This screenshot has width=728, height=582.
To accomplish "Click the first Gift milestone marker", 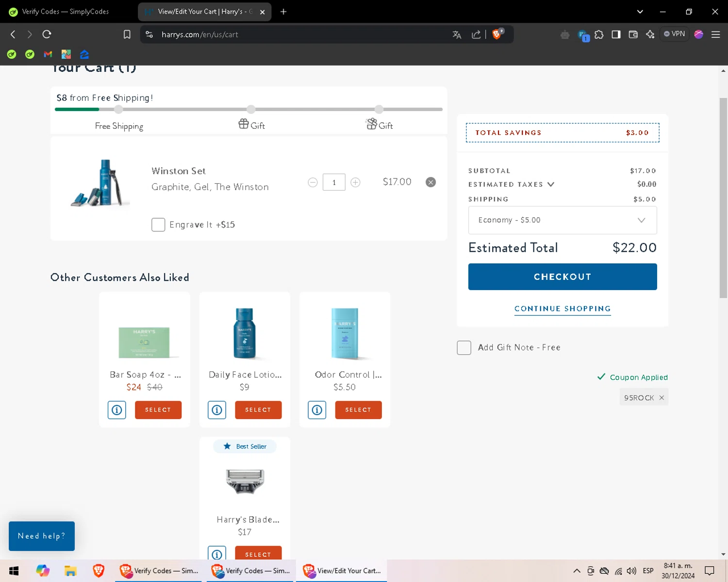I will click(251, 110).
